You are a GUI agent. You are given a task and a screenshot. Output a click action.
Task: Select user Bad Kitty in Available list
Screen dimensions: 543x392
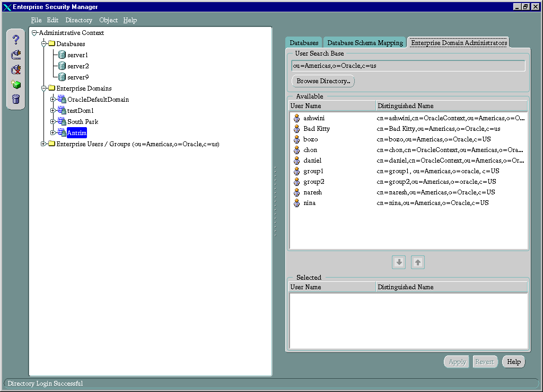[x=316, y=129]
